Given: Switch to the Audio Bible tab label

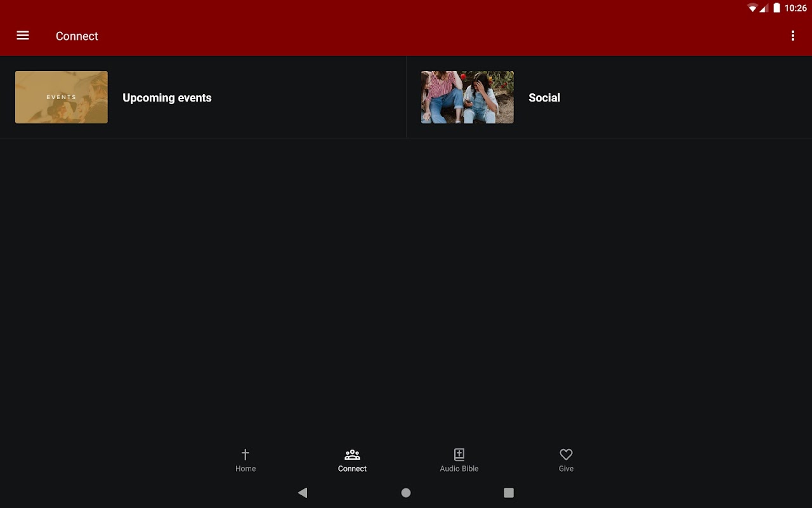Looking at the screenshot, I should click(x=459, y=469).
